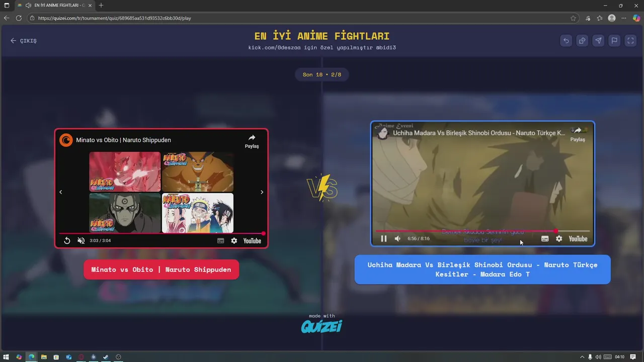Open browser settings and more menu
This screenshot has height=362, width=644.
tap(624, 18)
